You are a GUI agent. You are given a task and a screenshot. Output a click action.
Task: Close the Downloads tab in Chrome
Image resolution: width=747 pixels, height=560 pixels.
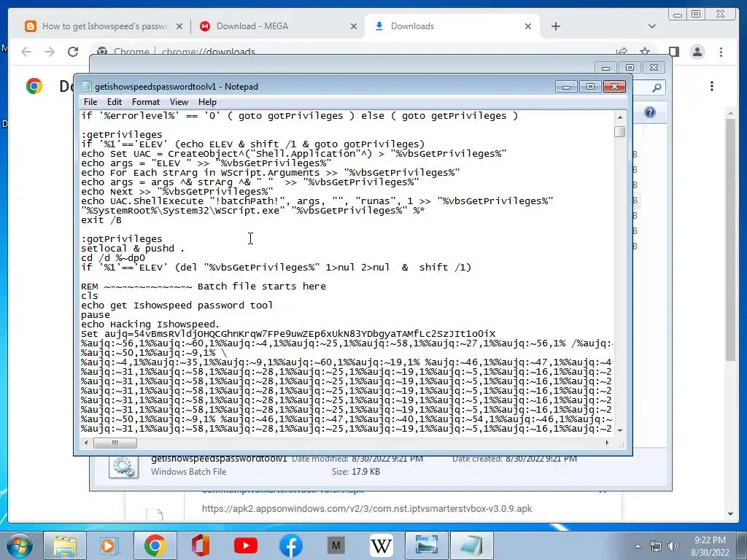pos(528,26)
